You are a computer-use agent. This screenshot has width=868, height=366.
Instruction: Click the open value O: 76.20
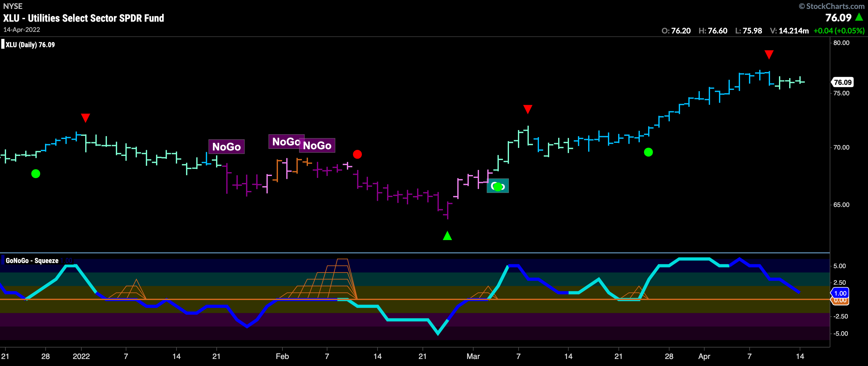click(x=676, y=31)
